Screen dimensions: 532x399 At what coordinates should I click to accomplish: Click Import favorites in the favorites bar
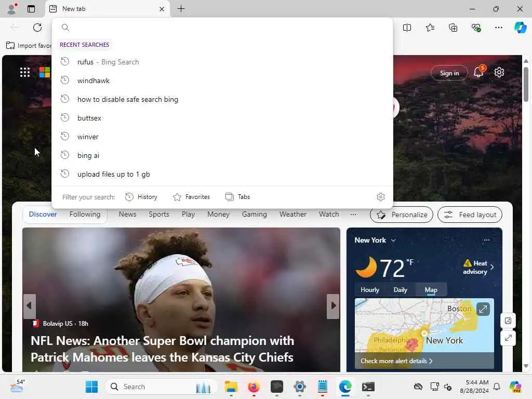coord(29,46)
